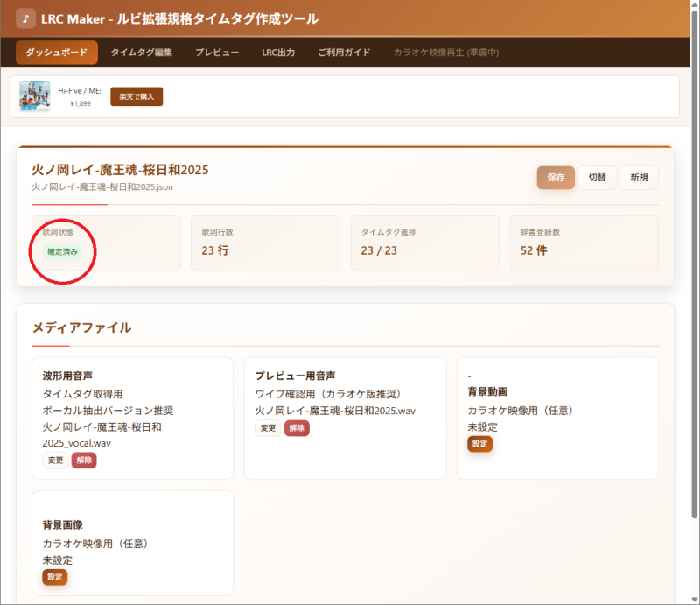Save the project with the 保存 button
Screen dimensions: 700x605
coord(556,177)
